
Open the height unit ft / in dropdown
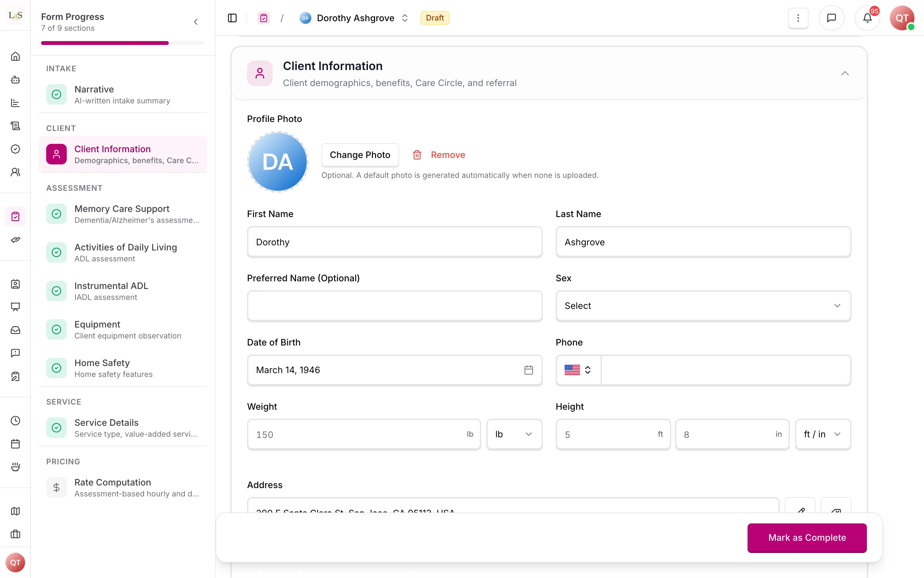pos(823,434)
